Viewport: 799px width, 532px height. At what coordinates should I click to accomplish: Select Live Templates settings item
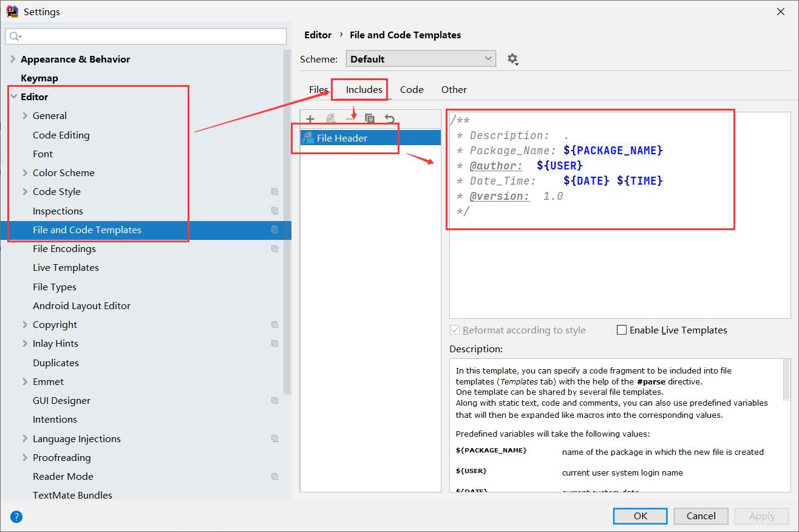(x=66, y=267)
